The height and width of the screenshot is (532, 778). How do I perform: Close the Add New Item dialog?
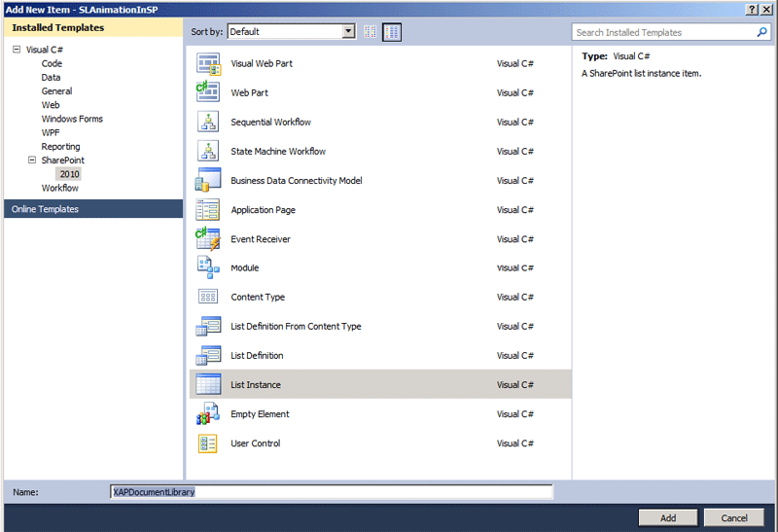[x=766, y=10]
